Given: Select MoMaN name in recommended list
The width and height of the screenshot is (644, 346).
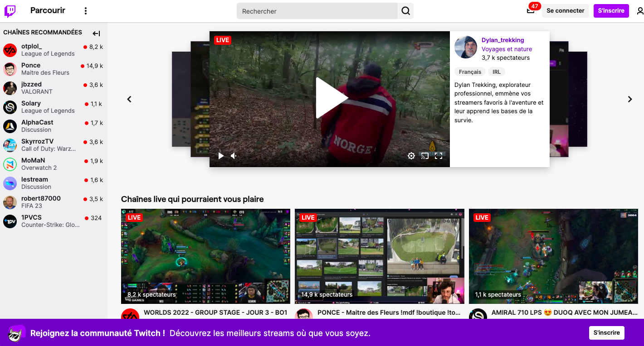Looking at the screenshot, I should tap(33, 160).
